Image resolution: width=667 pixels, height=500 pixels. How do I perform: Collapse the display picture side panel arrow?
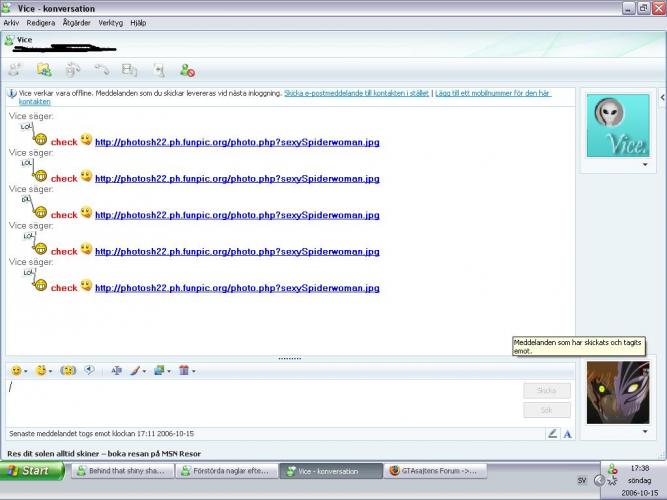tap(662, 97)
